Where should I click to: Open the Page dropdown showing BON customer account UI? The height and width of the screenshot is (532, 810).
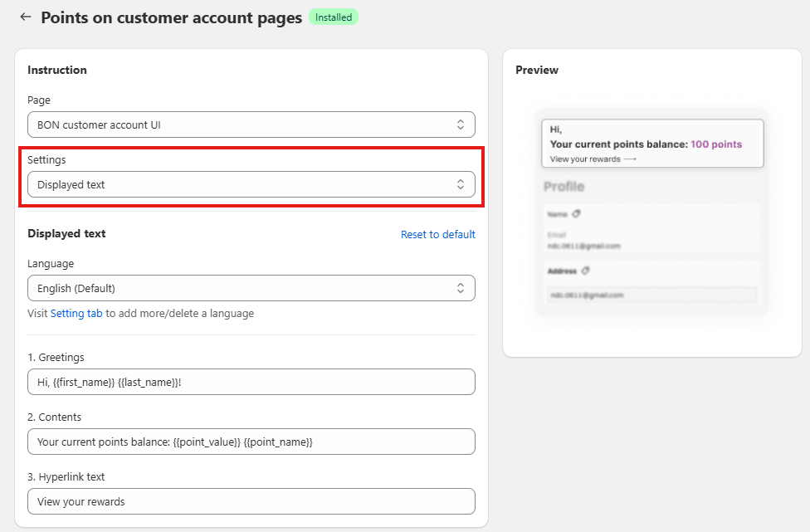click(251, 124)
